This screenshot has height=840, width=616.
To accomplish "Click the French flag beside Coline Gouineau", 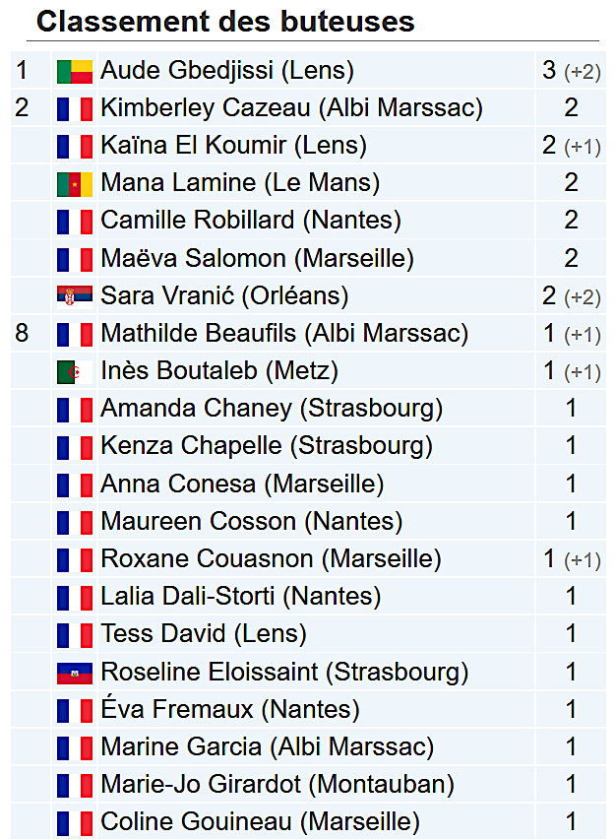I will pyautogui.click(x=75, y=822).
